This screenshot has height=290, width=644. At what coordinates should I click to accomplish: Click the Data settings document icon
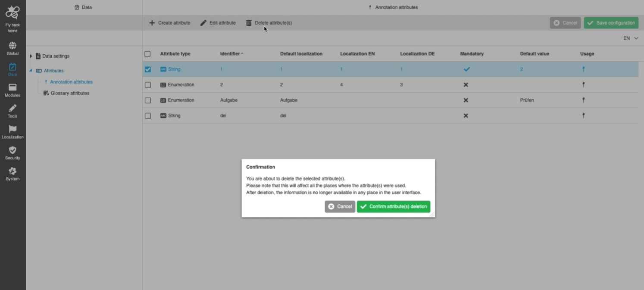[38, 56]
